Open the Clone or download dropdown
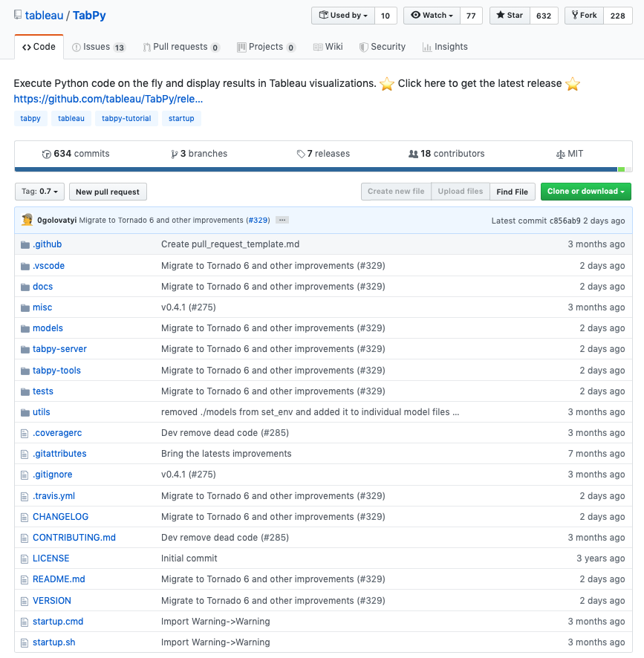Screen dimensions: 644x658 pos(585,192)
